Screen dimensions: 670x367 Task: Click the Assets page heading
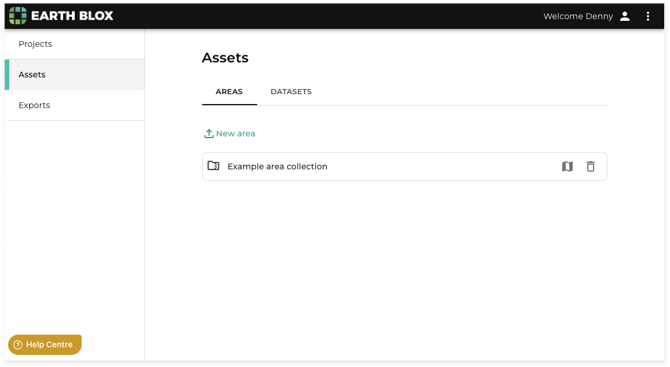click(225, 58)
